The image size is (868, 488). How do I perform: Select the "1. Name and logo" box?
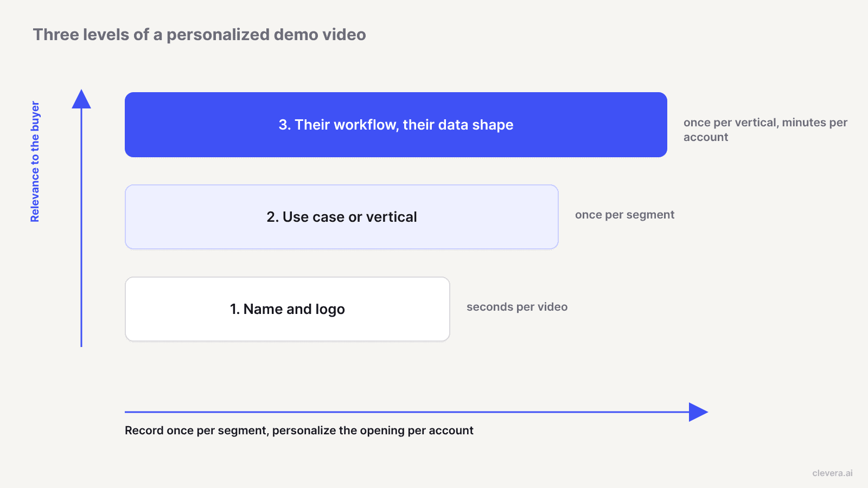tap(288, 309)
